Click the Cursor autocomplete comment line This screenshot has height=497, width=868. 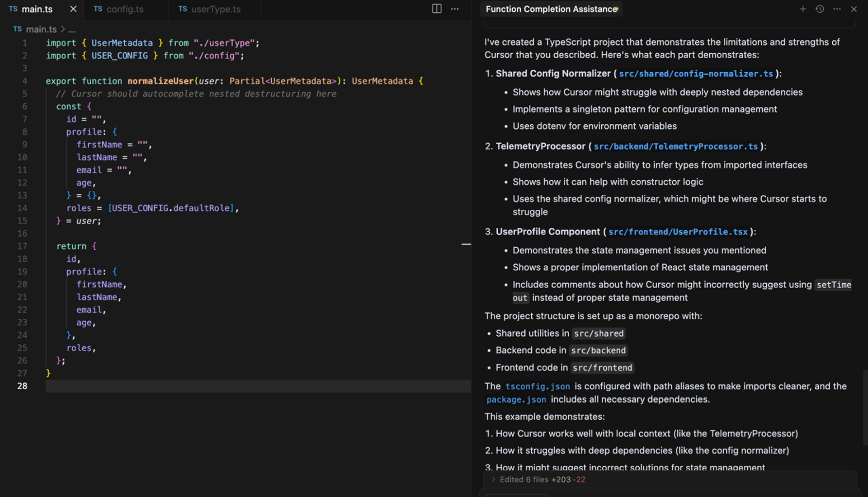tap(196, 94)
